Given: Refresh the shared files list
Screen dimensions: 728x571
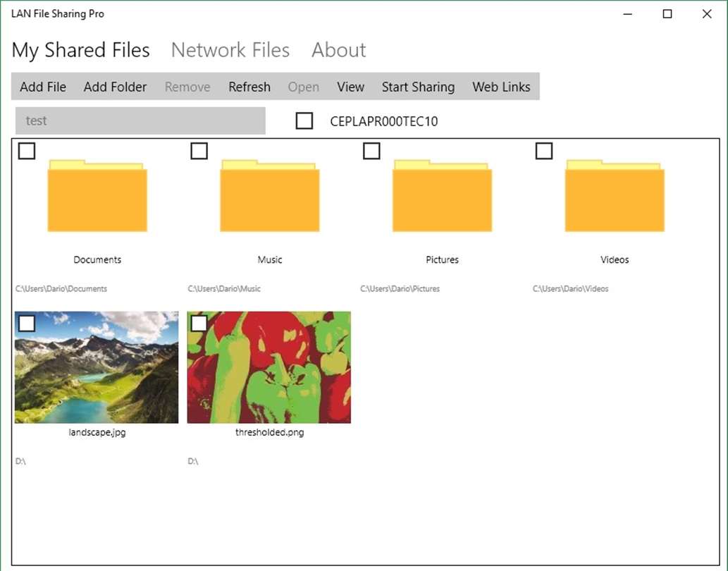Looking at the screenshot, I should (x=249, y=87).
